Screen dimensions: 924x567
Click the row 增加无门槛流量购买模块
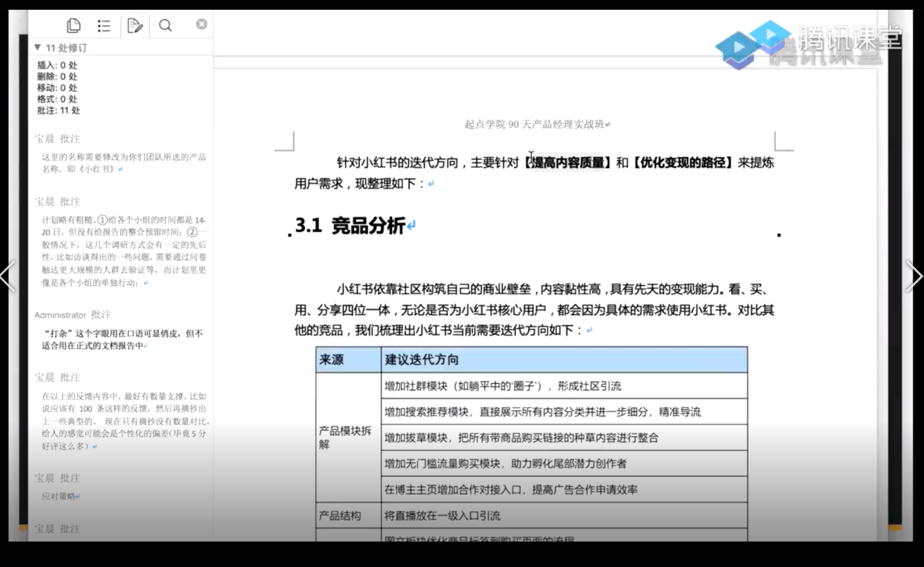pos(564,464)
